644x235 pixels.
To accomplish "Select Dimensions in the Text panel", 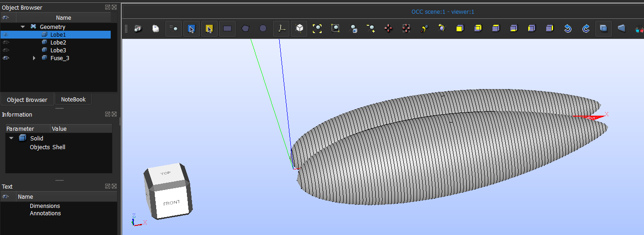I will 45,206.
